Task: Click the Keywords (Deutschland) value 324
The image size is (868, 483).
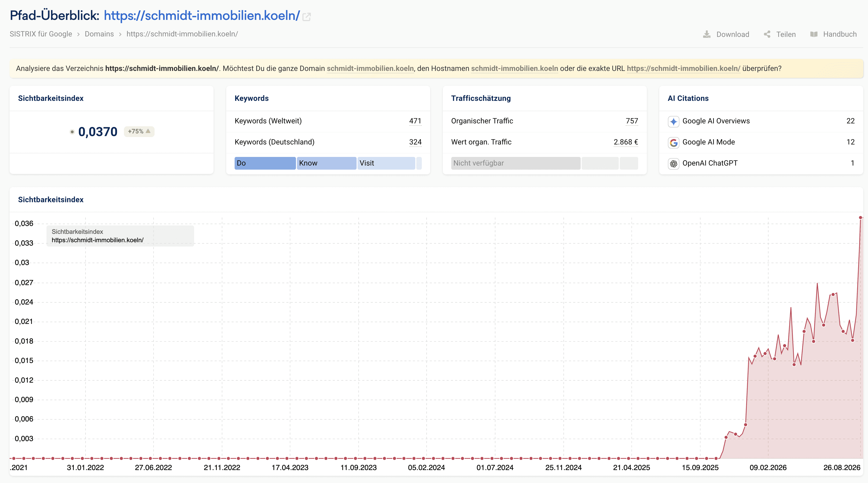Action: tap(415, 142)
